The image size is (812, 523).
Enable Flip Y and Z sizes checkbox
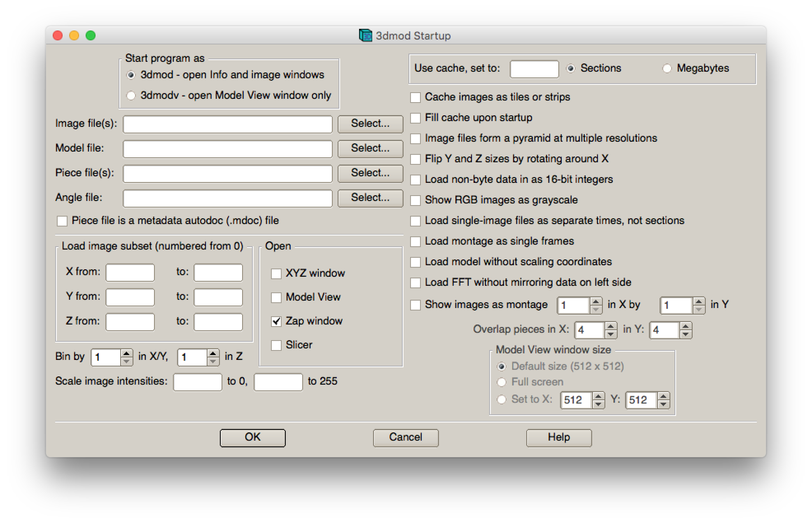coord(415,159)
